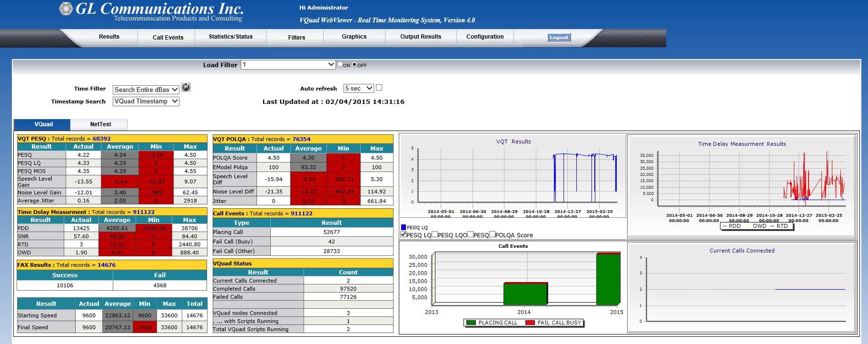Click the FAX Success count 10106

point(65,285)
